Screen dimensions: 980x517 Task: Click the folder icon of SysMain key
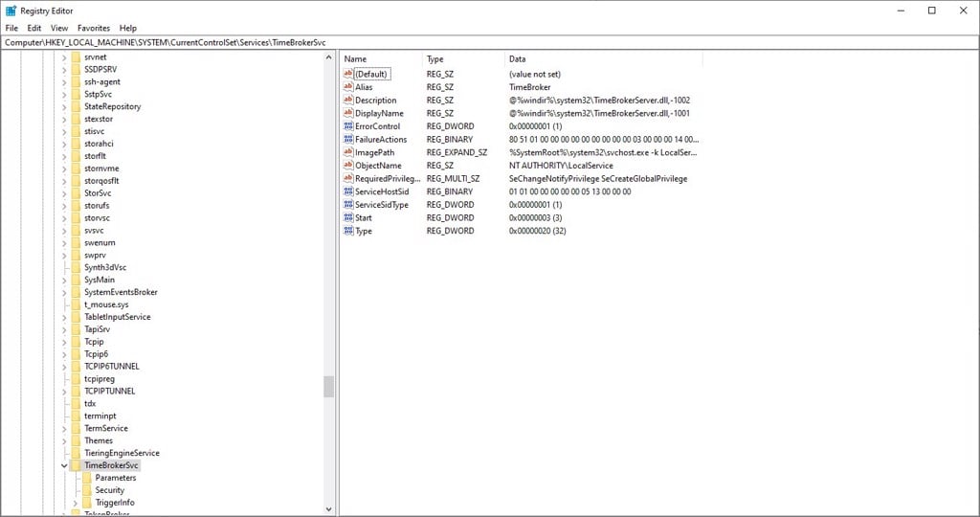(x=76, y=280)
